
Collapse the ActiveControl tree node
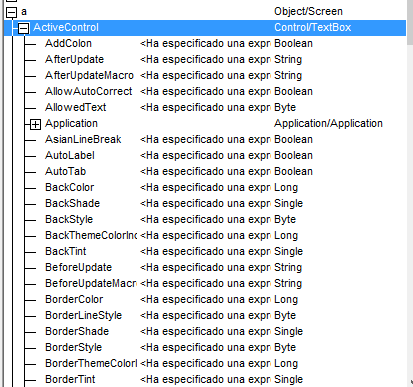point(23,28)
